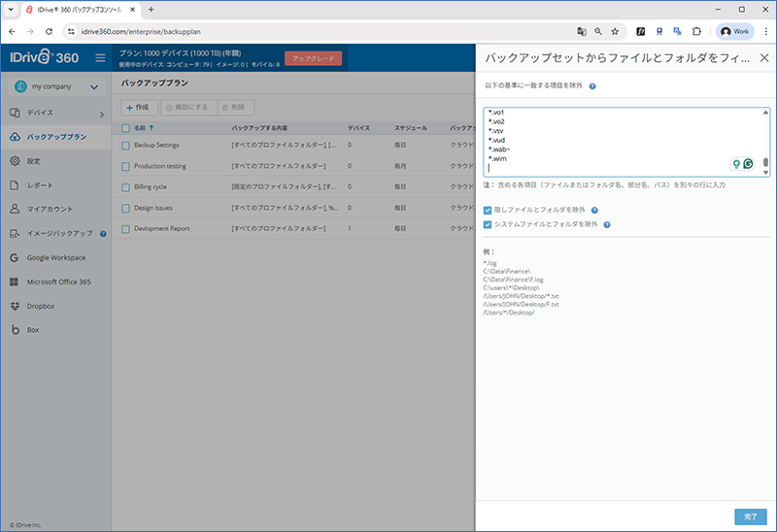Expand the my company dropdown

point(93,87)
